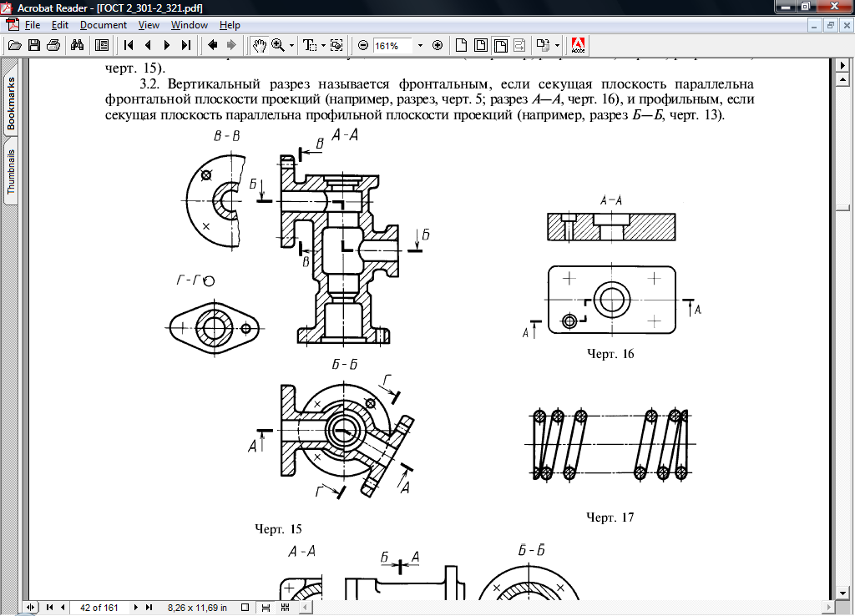Screen dimensions: 855x616
Task: Set Fit in Window page view
Action: coord(480,45)
